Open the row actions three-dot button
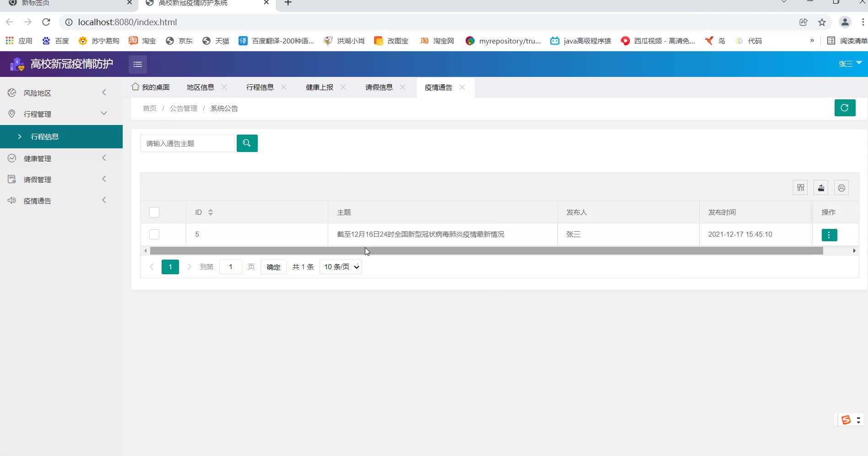 [x=829, y=235]
